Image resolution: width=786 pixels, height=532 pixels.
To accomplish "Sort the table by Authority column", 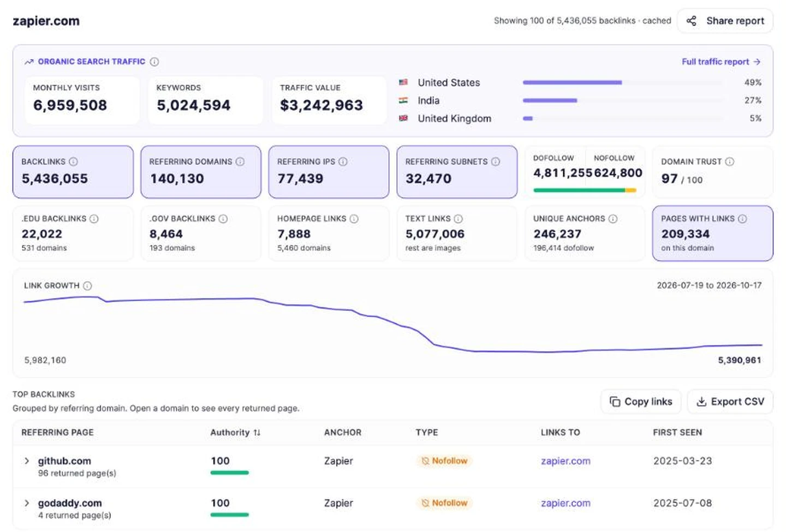I will pyautogui.click(x=235, y=432).
